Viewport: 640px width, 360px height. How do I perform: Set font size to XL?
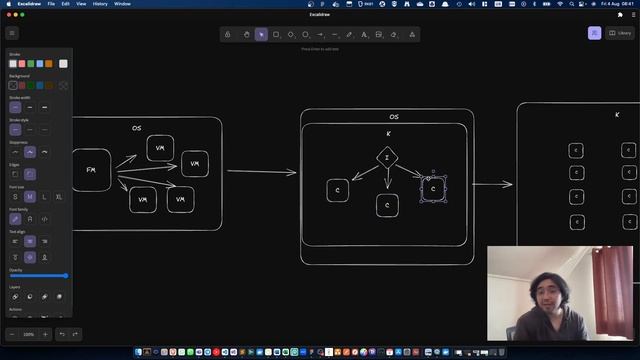coord(59,197)
